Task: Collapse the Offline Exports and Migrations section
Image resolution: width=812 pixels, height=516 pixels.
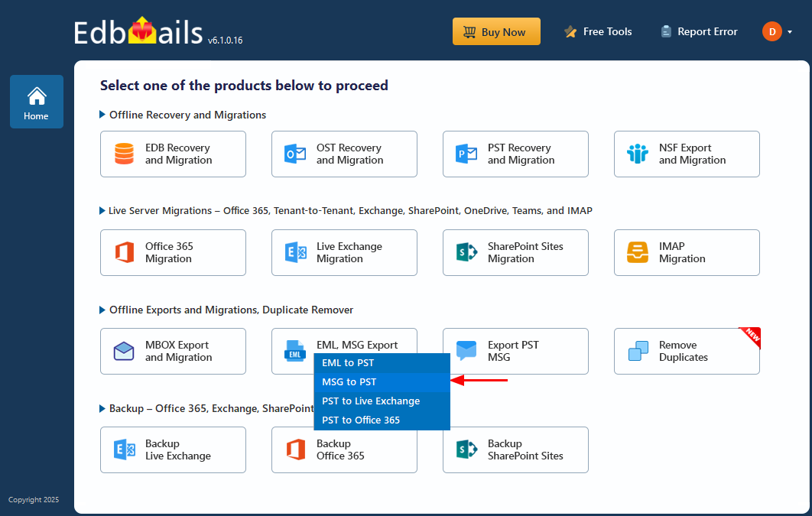Action: point(102,310)
